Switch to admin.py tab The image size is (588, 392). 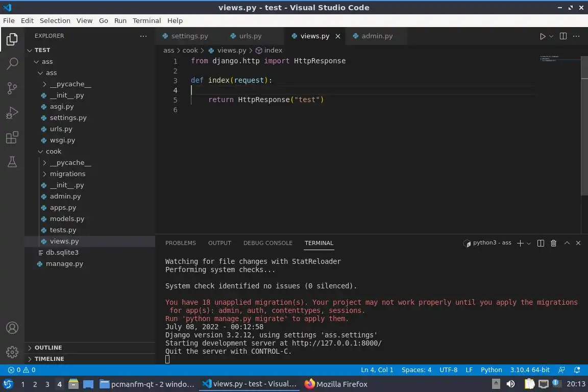pos(377,36)
